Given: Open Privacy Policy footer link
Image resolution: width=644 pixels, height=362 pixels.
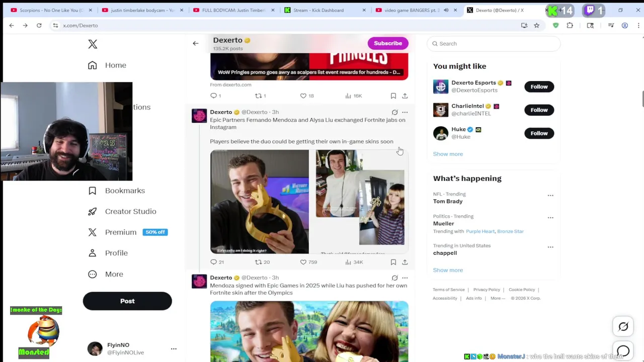Looking at the screenshot, I should [487, 290].
